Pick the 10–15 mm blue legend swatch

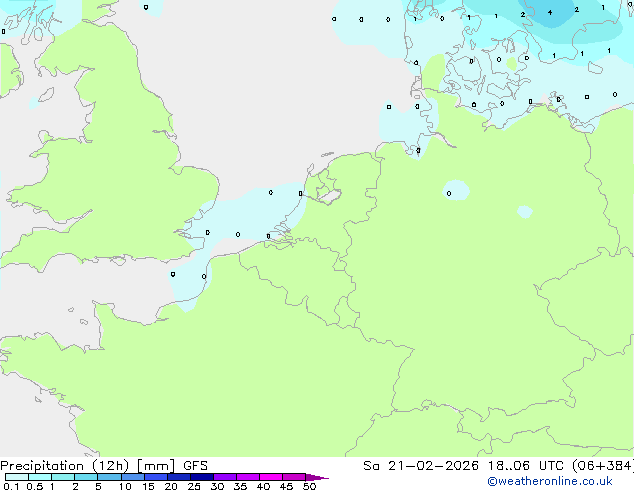click(133, 477)
